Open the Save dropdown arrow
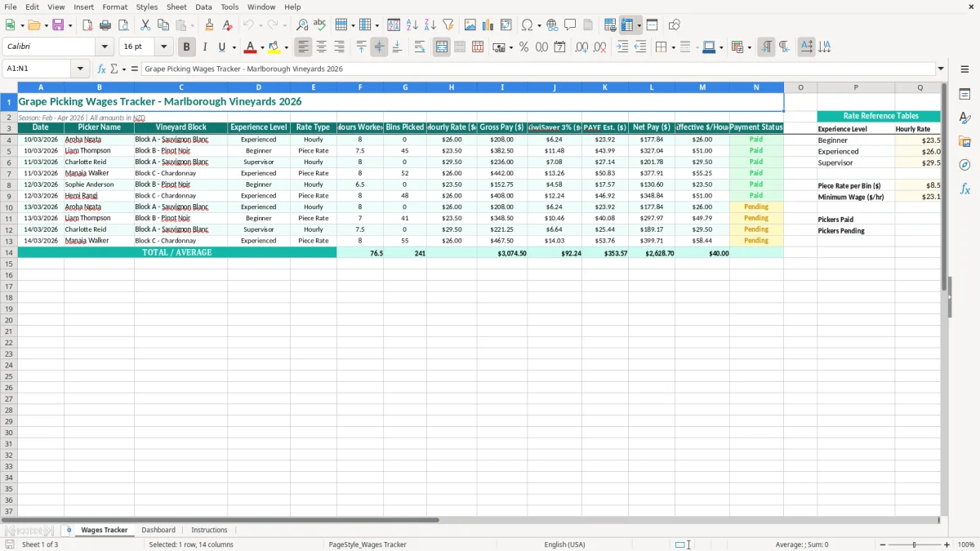 coord(70,25)
